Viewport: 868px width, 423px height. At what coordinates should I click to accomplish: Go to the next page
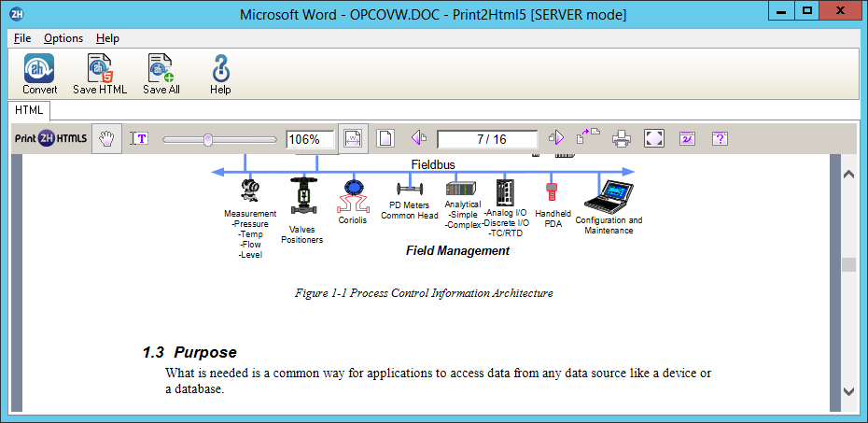tap(555, 138)
